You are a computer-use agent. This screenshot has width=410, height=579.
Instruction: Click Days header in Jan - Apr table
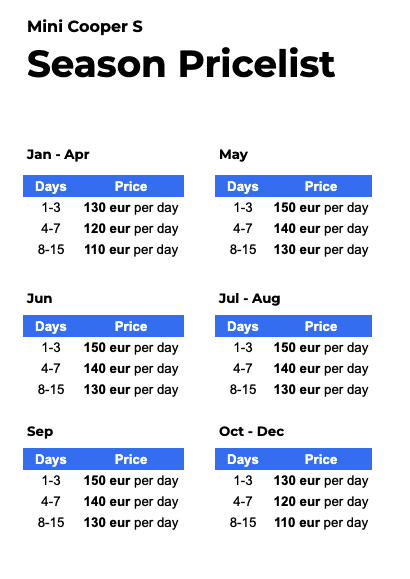[51, 186]
